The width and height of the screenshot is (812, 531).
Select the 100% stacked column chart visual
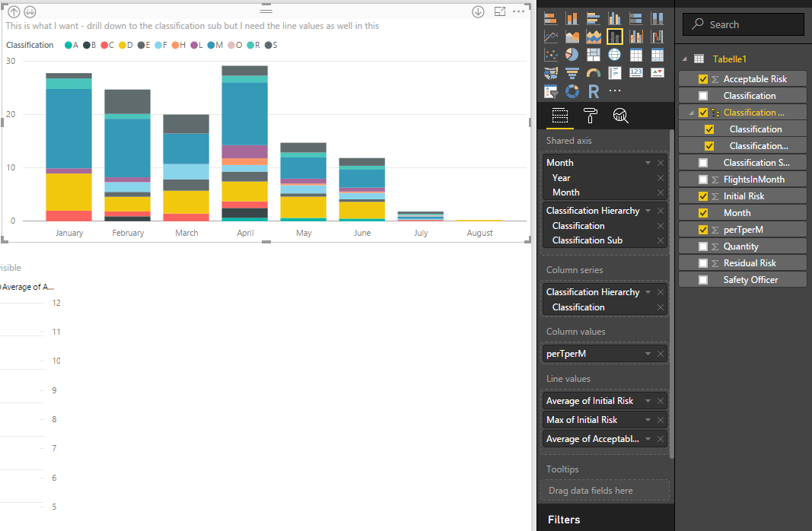tap(658, 18)
